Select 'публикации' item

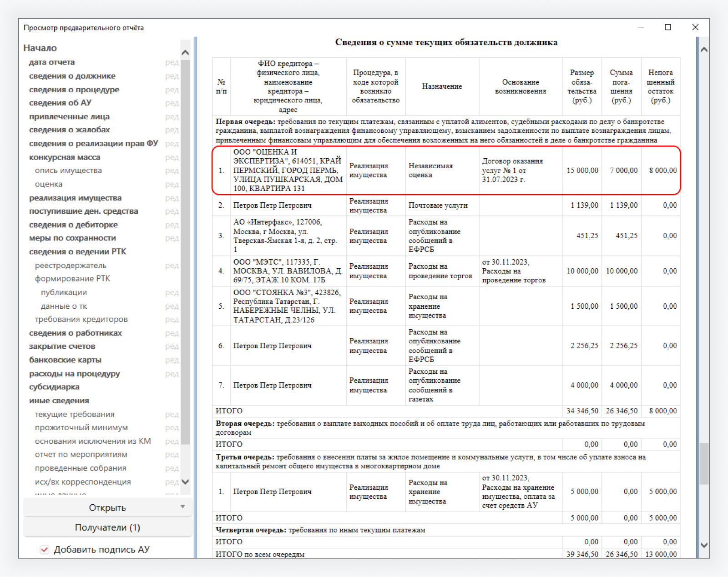tap(64, 292)
